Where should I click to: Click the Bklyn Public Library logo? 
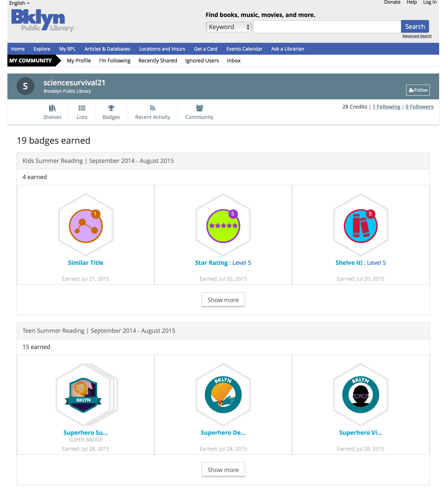(43, 21)
